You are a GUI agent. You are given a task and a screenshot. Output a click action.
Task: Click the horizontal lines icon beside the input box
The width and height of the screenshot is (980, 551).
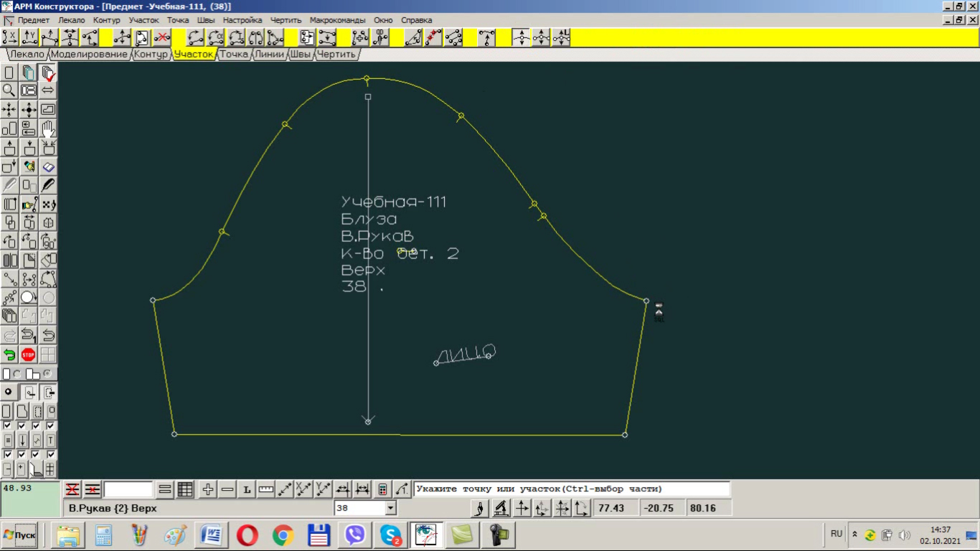(165, 489)
